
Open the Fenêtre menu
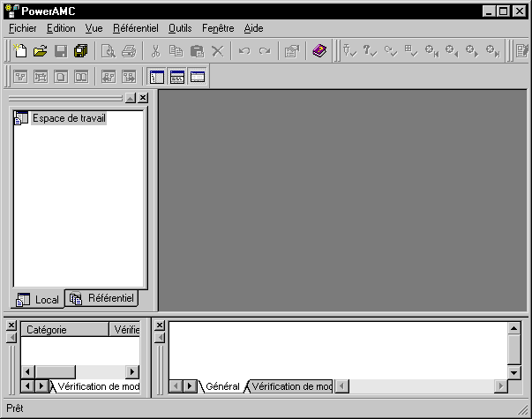pos(218,28)
